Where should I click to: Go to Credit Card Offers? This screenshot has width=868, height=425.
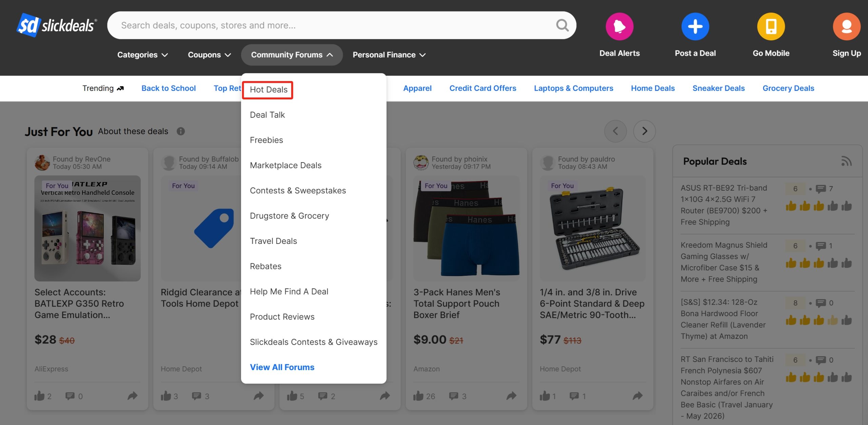click(x=483, y=88)
